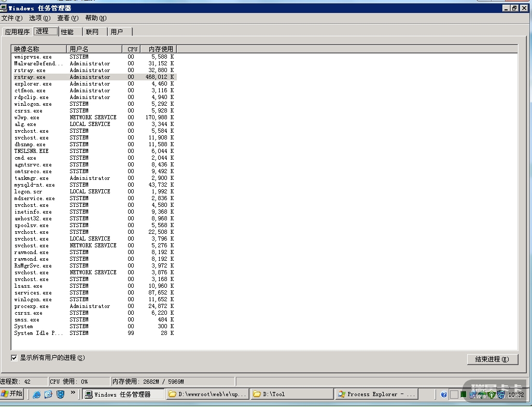Viewport: 532px width, 407px height.
Task: Switch to the D:\Tool folder taskbar button
Action: [292, 394]
